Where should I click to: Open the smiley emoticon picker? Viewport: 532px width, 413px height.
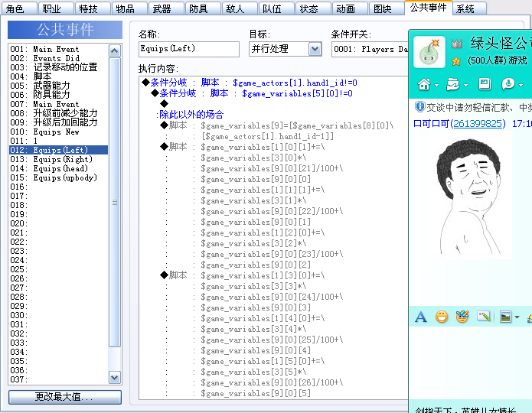pyautogui.click(x=442, y=317)
